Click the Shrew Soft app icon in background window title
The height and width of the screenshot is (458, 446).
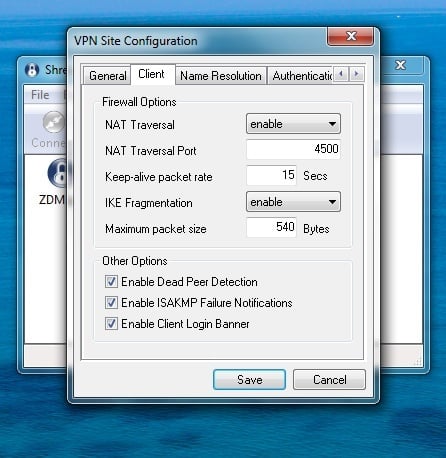click(32, 70)
